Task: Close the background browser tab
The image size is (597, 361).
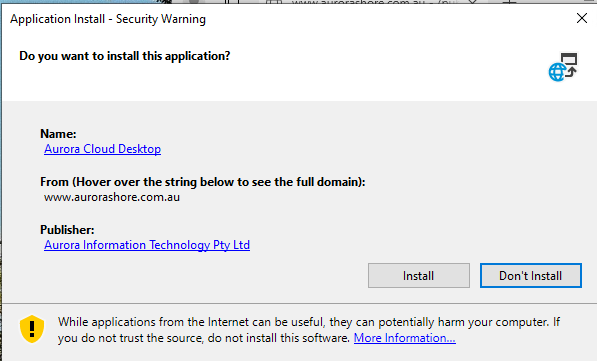Action: point(472,2)
